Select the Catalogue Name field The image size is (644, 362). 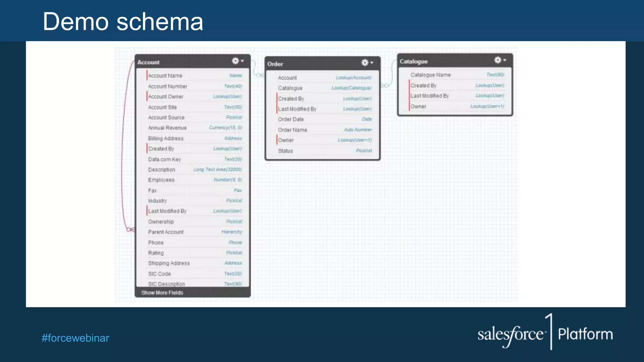[457, 75]
